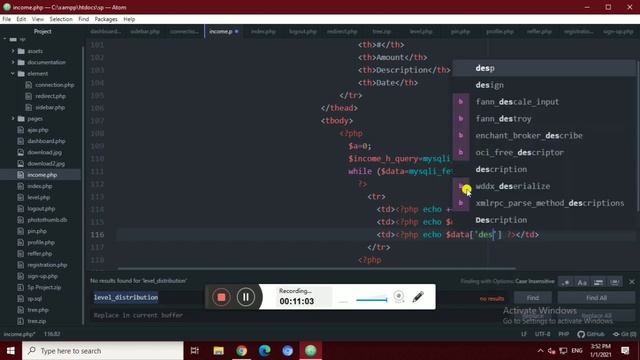This screenshot has height=360, width=640.
Task: Open Sp Project.zip in the tree
Action: [x=44, y=287]
